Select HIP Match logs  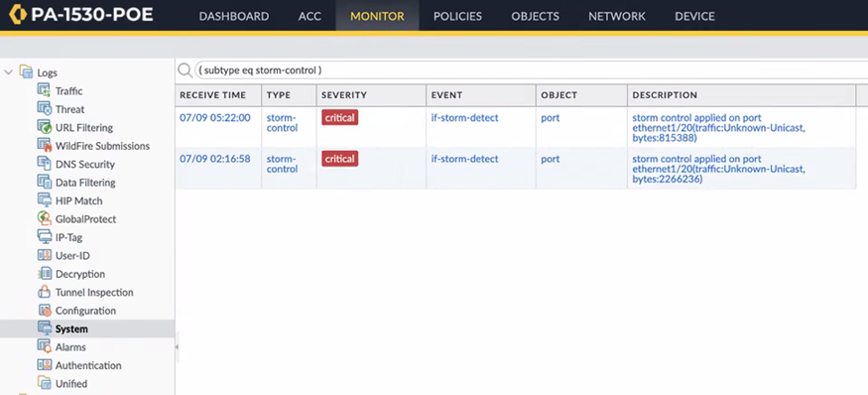(78, 200)
